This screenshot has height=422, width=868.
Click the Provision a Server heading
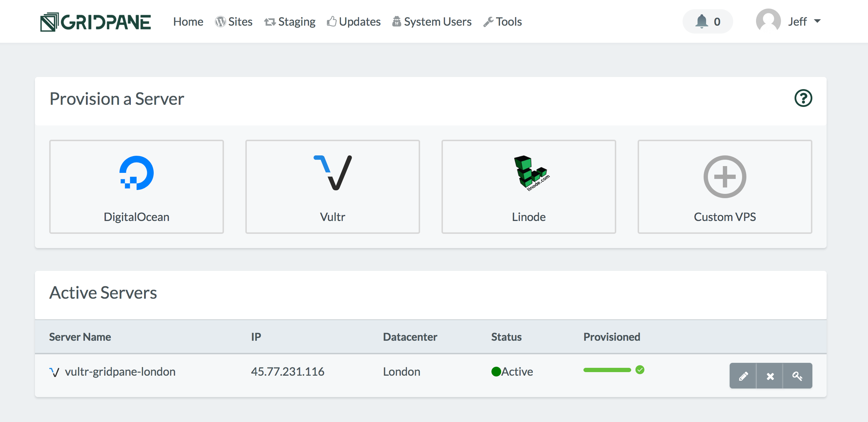(117, 99)
